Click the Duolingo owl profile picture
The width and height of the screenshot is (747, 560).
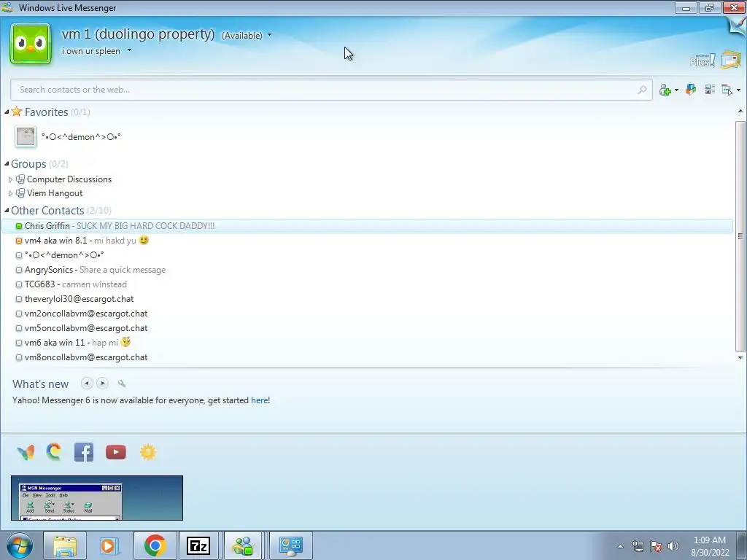(31, 44)
